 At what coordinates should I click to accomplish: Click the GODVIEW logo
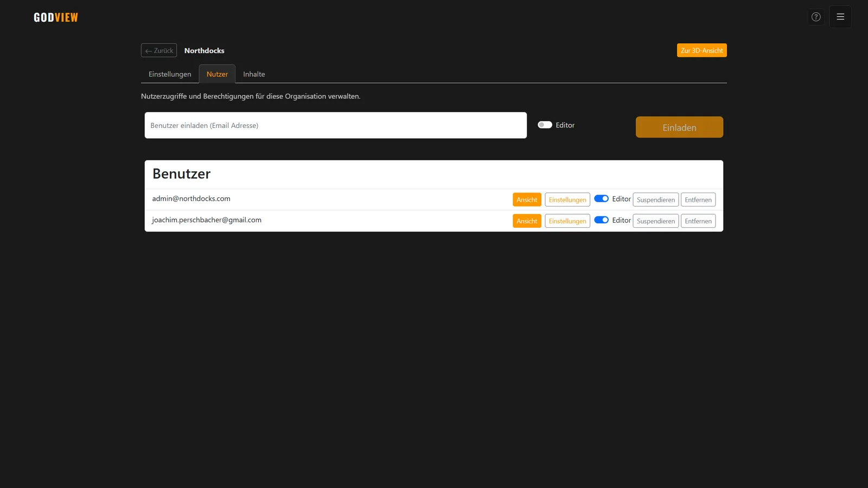pyautogui.click(x=56, y=17)
